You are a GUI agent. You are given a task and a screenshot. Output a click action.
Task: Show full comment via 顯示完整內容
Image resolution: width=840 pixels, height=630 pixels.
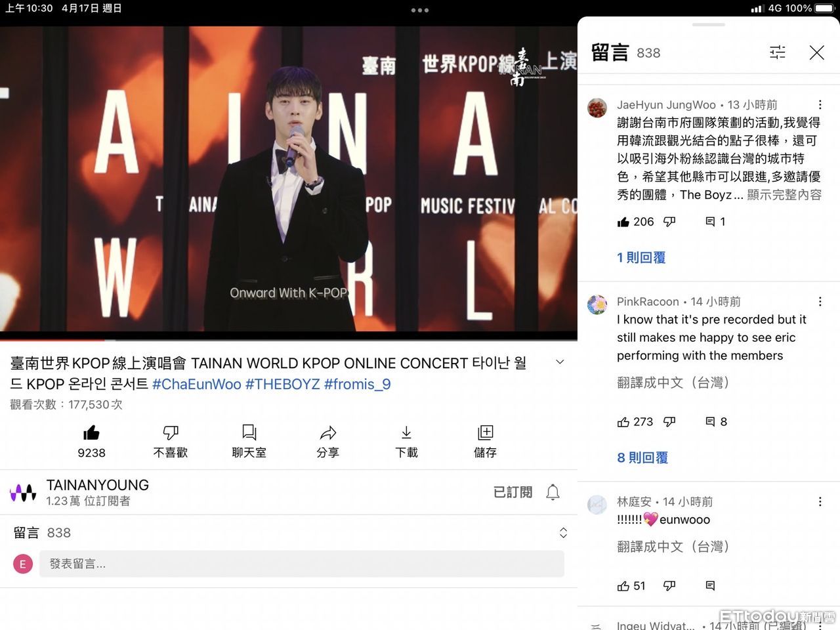pyautogui.click(x=784, y=195)
